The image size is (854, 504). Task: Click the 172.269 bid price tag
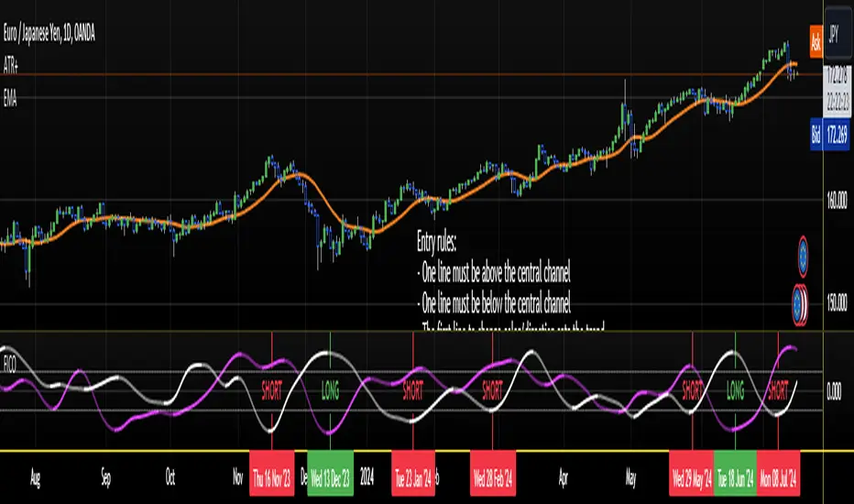838,135
